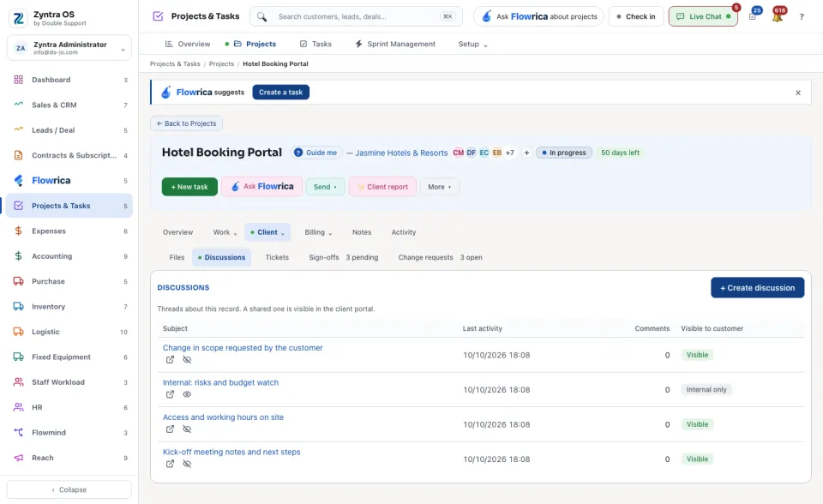Screen dimensions: 823x504
Task: Click the Leads / Deal icon
Action: 18,129
